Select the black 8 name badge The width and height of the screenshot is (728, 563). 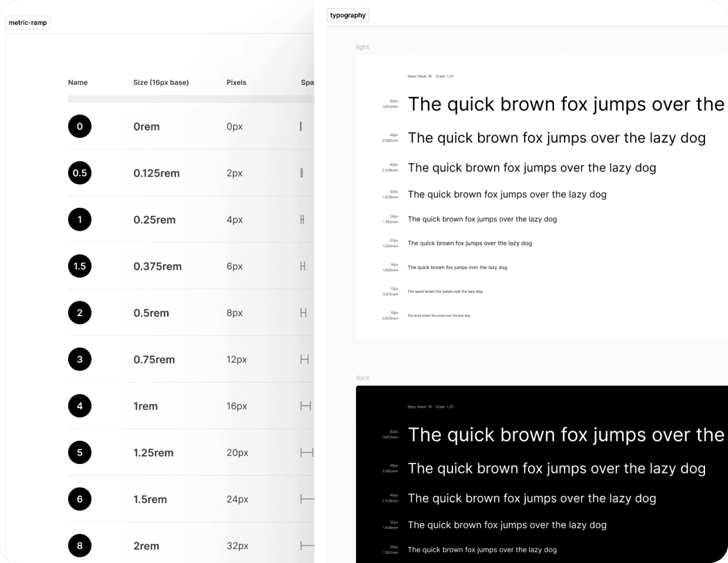coord(80,546)
